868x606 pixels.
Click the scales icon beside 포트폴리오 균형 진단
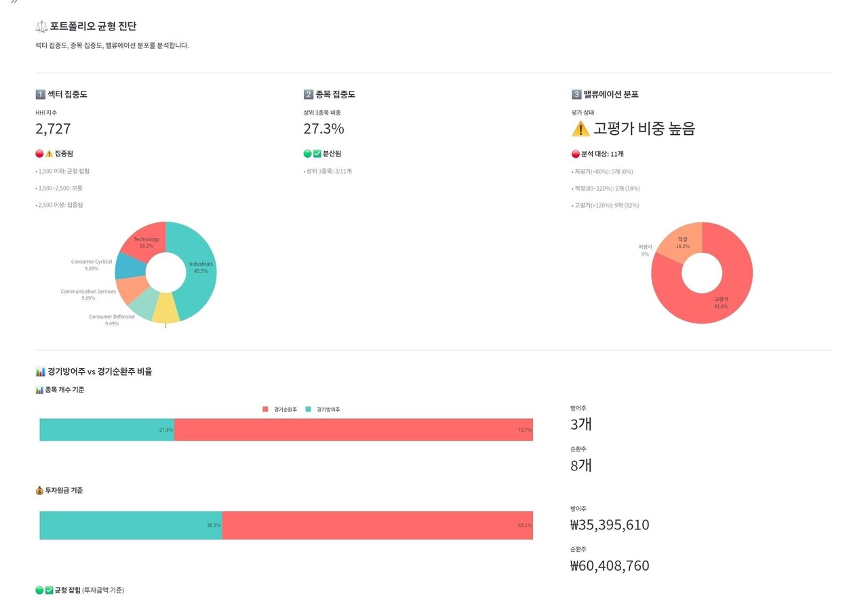point(40,26)
